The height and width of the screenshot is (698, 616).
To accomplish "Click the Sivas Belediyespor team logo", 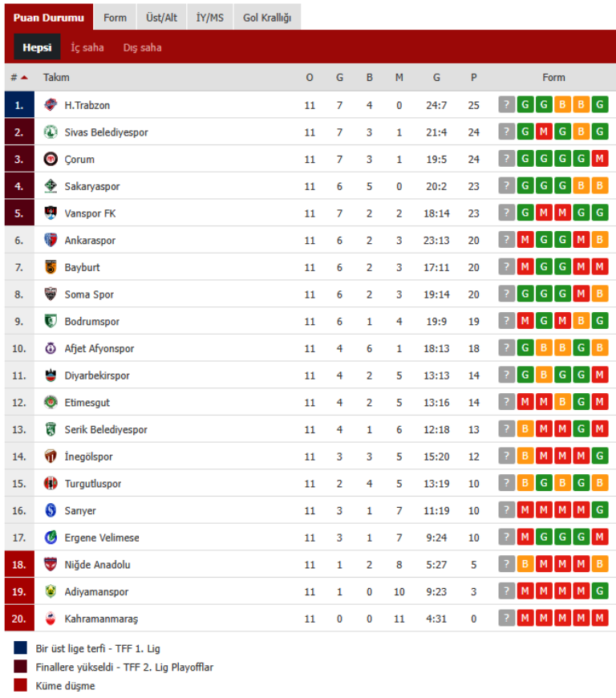I will coord(51,132).
